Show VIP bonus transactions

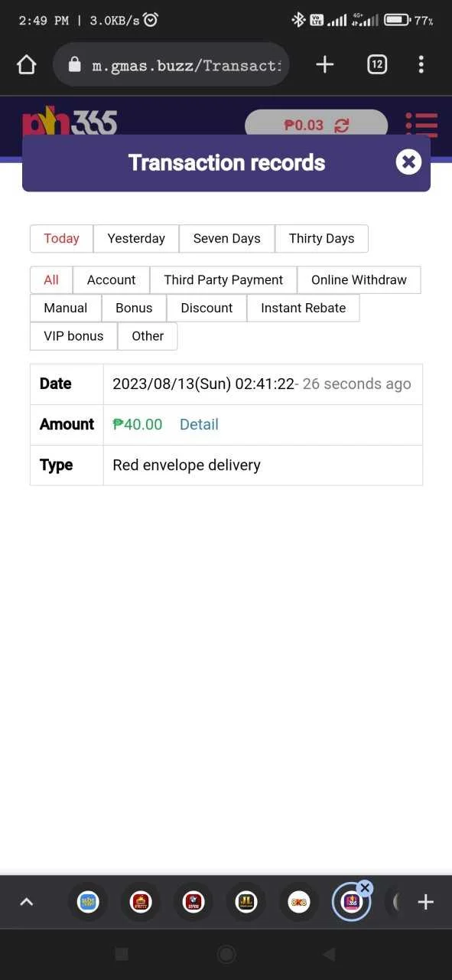click(73, 336)
